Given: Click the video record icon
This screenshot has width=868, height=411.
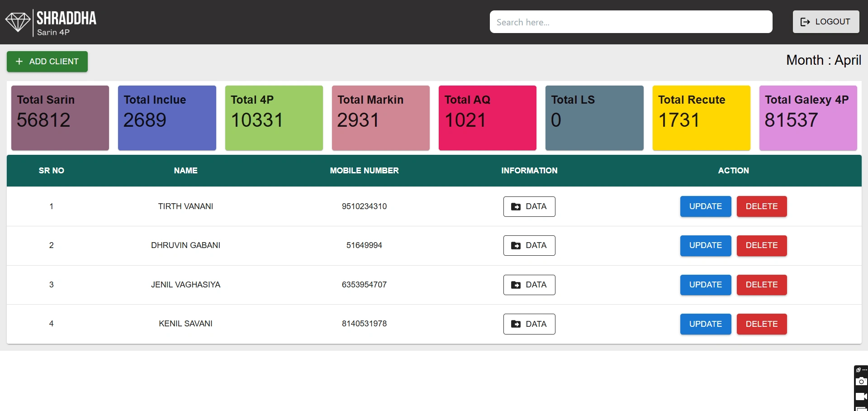Looking at the screenshot, I should (861, 397).
